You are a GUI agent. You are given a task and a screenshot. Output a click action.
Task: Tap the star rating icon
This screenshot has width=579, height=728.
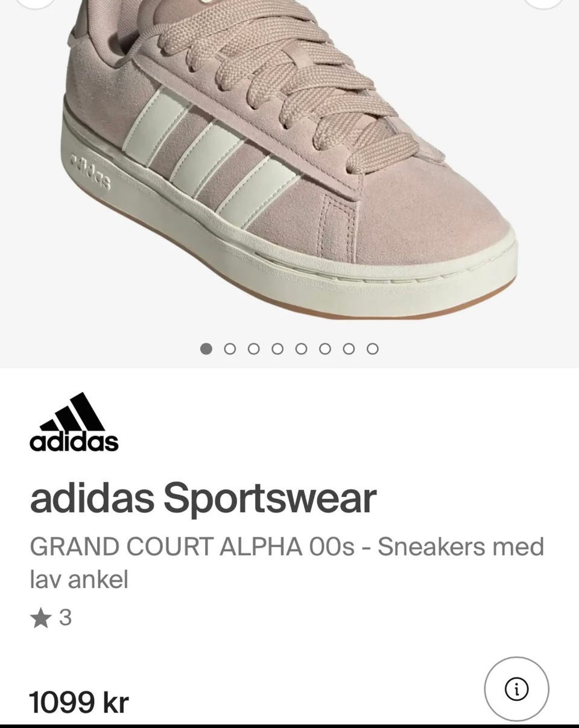click(40, 618)
